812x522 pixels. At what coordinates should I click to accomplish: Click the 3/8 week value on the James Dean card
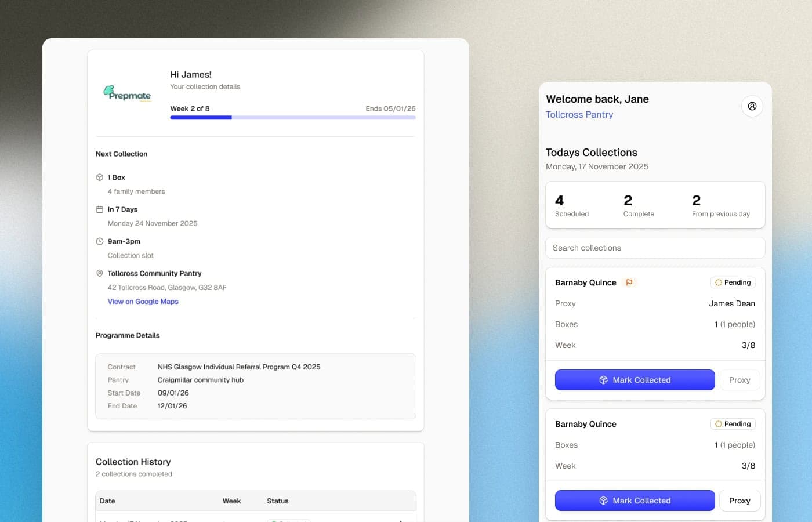pos(749,345)
